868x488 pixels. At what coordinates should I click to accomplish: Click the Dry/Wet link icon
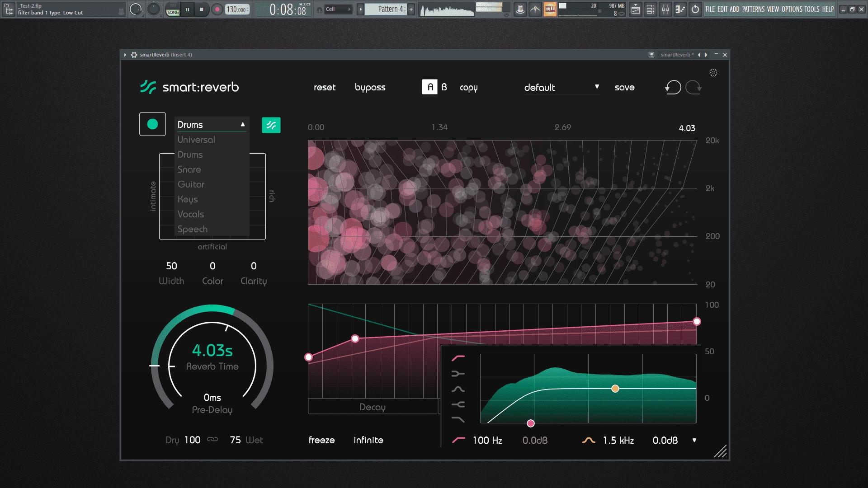pyautogui.click(x=212, y=440)
